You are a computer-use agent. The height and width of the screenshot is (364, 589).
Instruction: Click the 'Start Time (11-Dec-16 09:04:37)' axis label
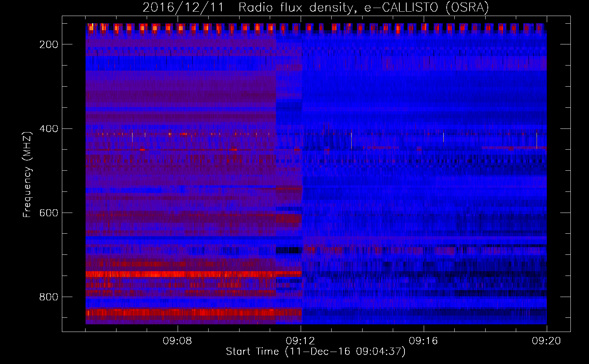(316, 352)
